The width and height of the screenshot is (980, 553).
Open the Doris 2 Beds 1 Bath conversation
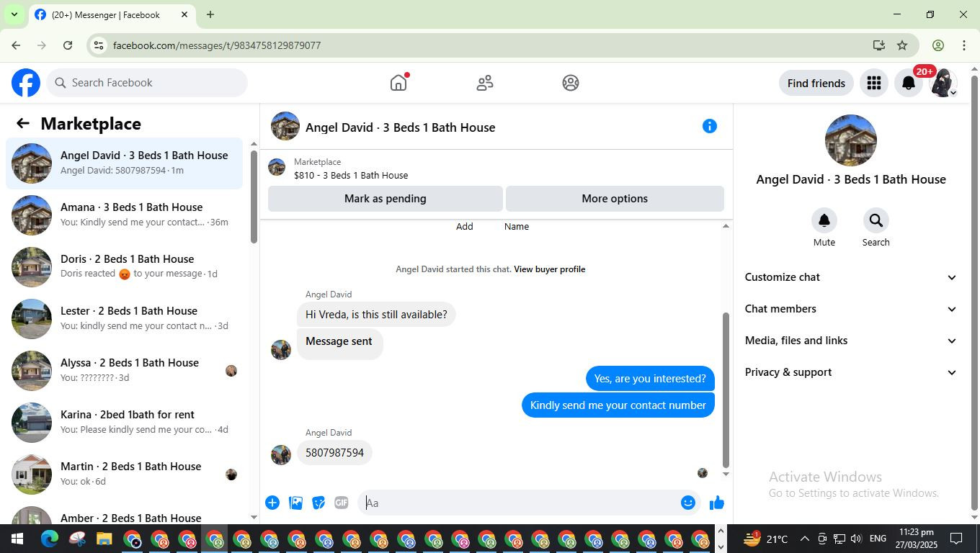(124, 267)
